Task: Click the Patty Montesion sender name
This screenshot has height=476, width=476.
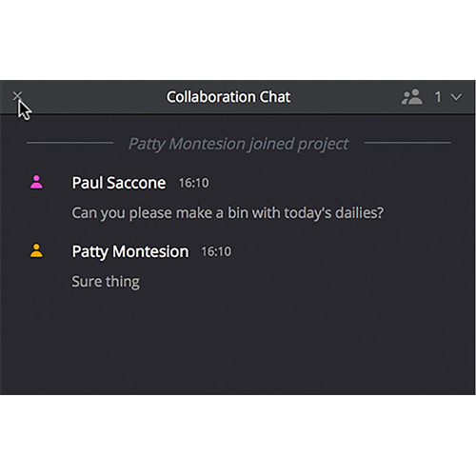Action: pos(130,251)
